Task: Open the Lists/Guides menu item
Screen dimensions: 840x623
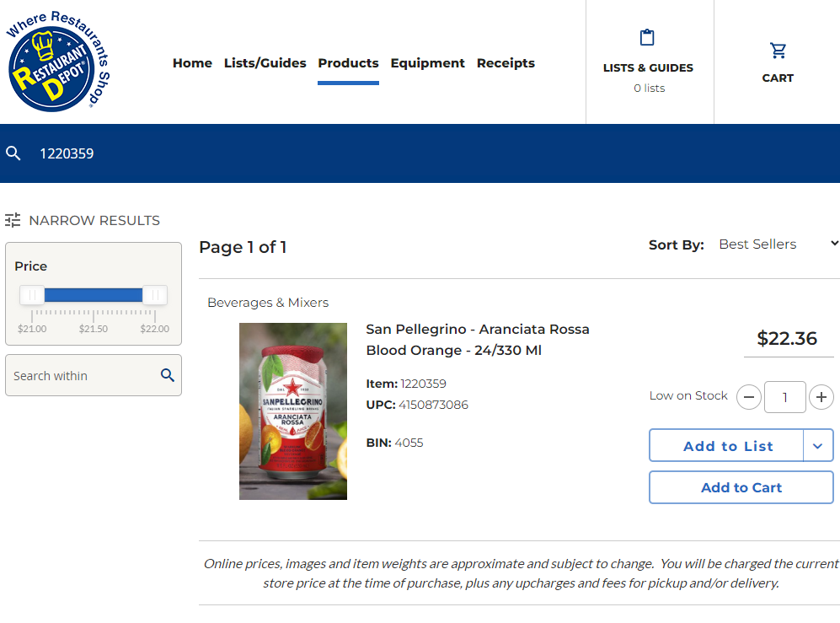Action: (x=265, y=63)
